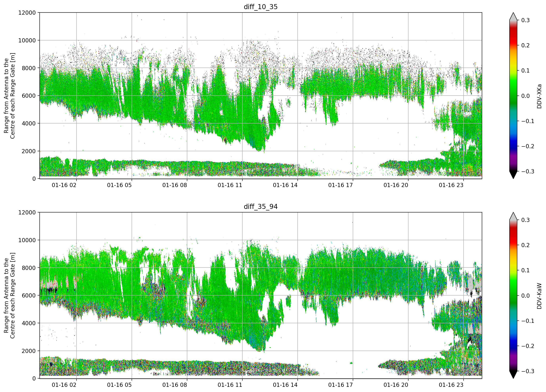The width and height of the screenshot is (546, 392).
Task: Click the top plot's '01-16 02' x-axis label
Action: pos(64,185)
